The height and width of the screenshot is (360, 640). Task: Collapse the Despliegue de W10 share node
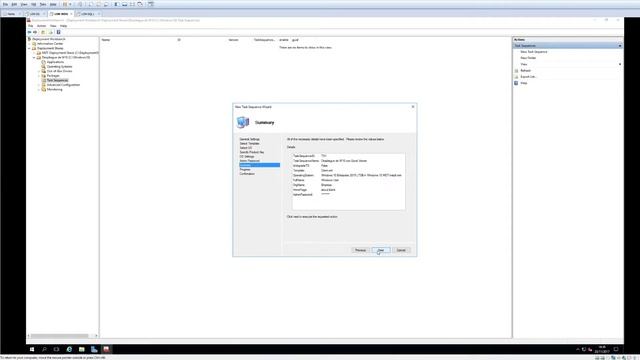click(x=34, y=58)
